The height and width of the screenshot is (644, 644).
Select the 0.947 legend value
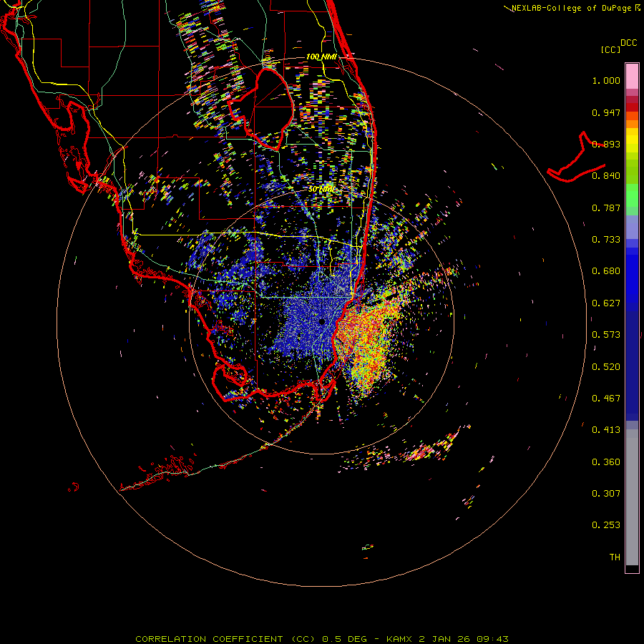606,112
